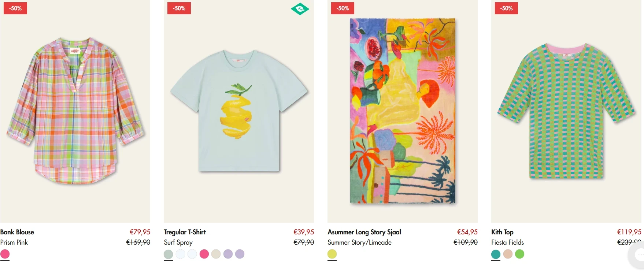
Task: Select the bright green Kith Top swatch
Action: pyautogui.click(x=519, y=254)
